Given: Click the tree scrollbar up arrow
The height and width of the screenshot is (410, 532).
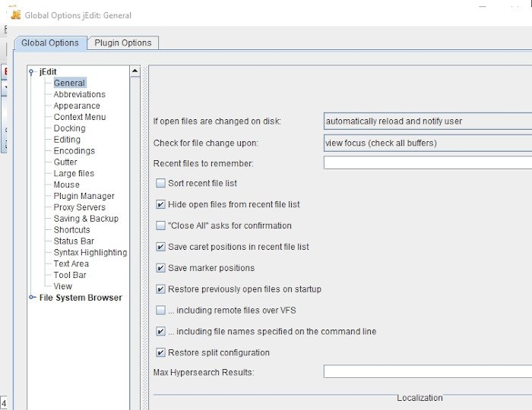Looking at the screenshot, I should click(x=135, y=71).
